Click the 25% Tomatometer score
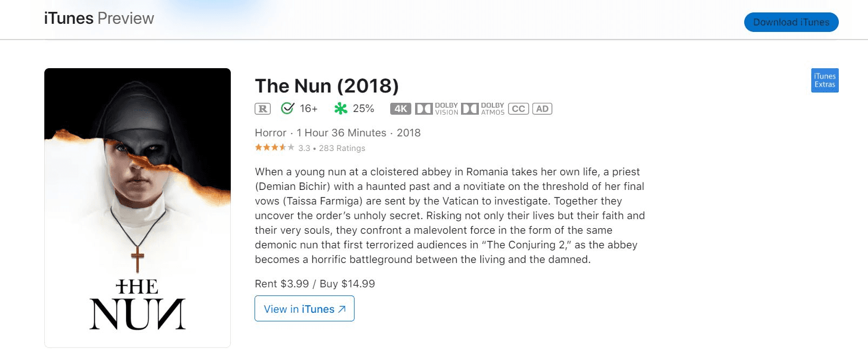 pyautogui.click(x=363, y=109)
